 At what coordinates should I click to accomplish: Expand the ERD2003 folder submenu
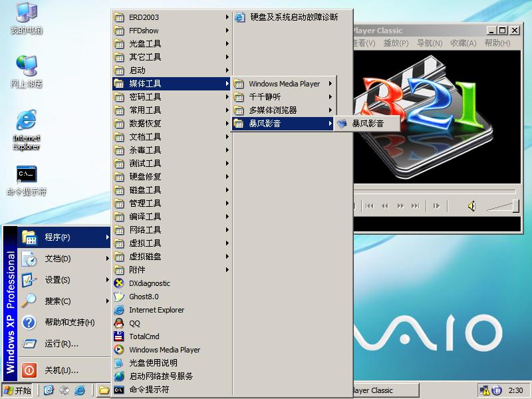click(x=172, y=17)
